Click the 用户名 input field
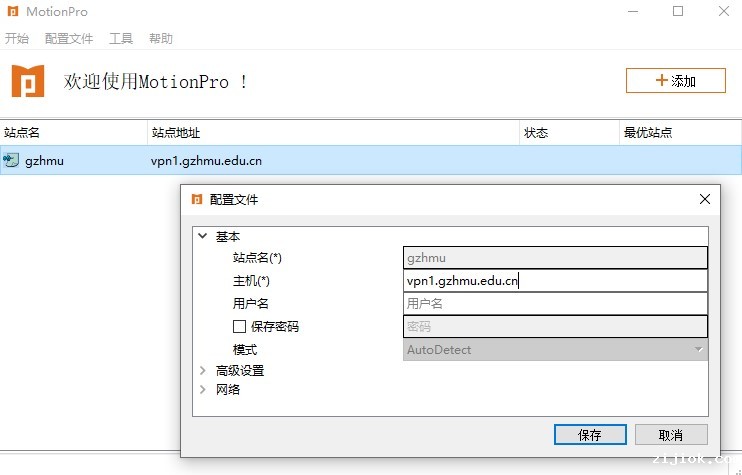This screenshot has height=475, width=742. [555, 303]
